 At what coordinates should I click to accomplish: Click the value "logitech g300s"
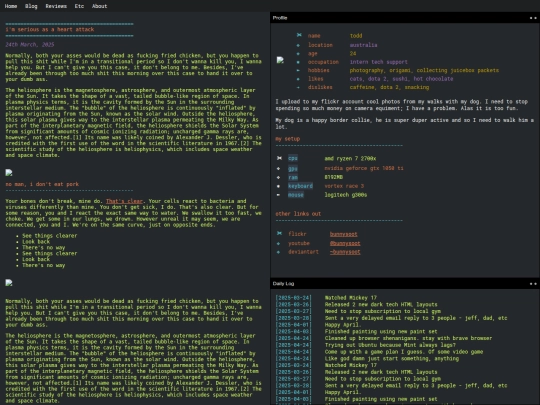[x=346, y=195]
